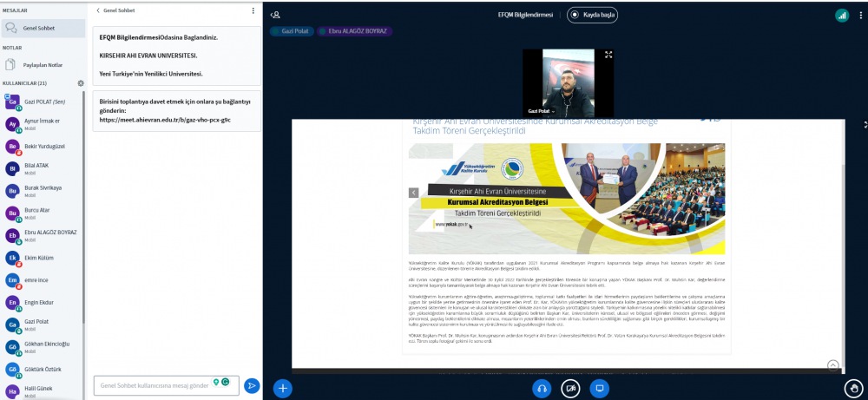Image resolution: width=868 pixels, height=400 pixels.
Task: Click the scroll-to-top arrow on shared page
Action: pyautogui.click(x=833, y=365)
